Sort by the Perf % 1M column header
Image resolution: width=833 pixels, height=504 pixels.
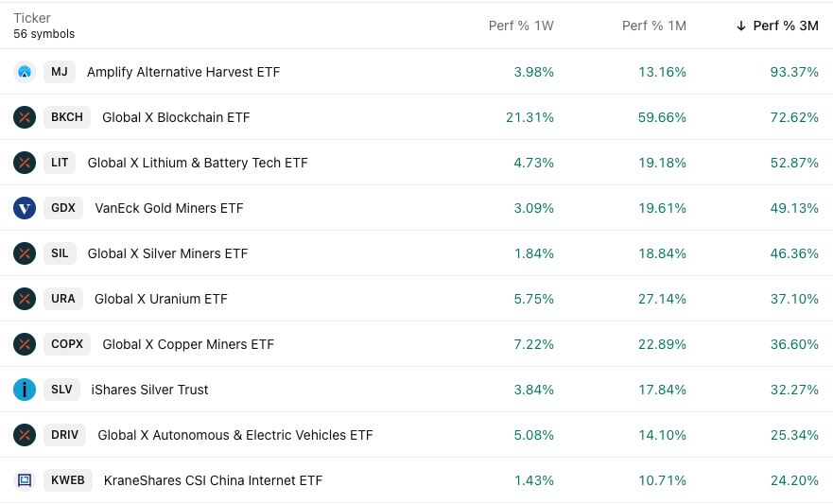654,26
